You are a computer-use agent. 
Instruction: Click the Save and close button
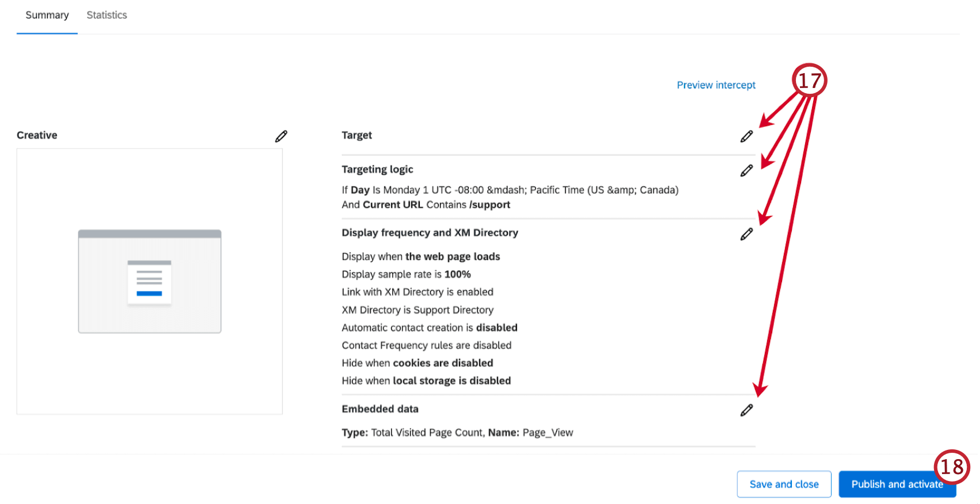point(784,484)
